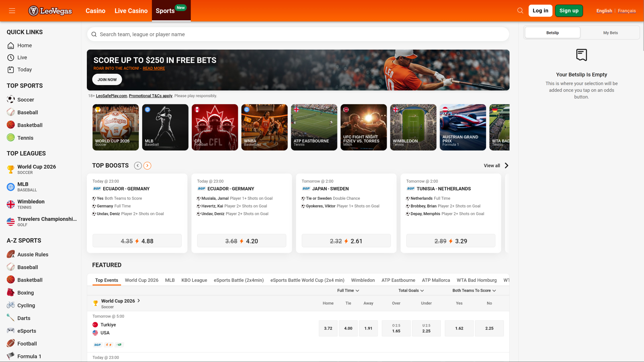Switch to Live Casino section
Viewport: 644px width, 362px height.
pos(131,11)
